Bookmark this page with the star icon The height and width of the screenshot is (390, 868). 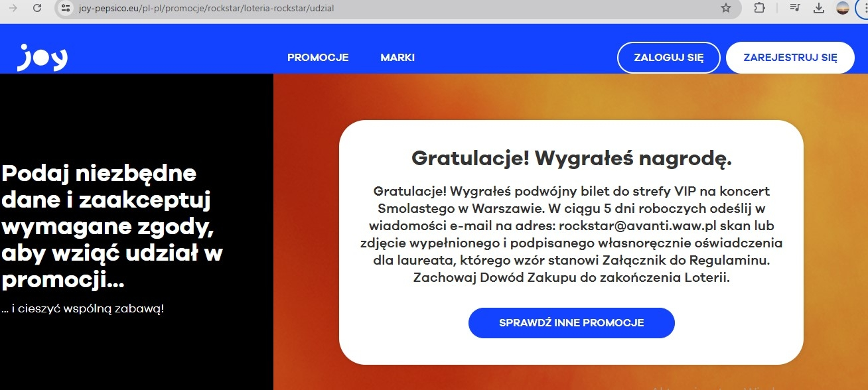tap(725, 8)
